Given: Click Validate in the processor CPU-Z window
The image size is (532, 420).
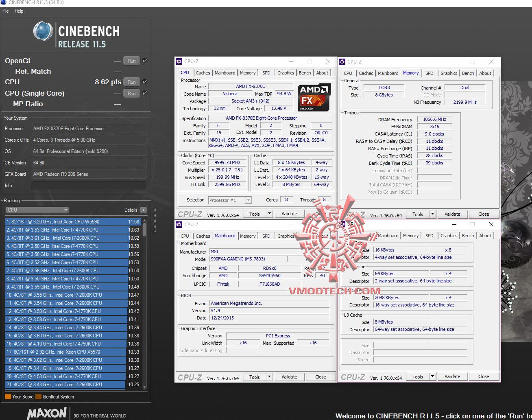Looking at the screenshot, I should [289, 214].
